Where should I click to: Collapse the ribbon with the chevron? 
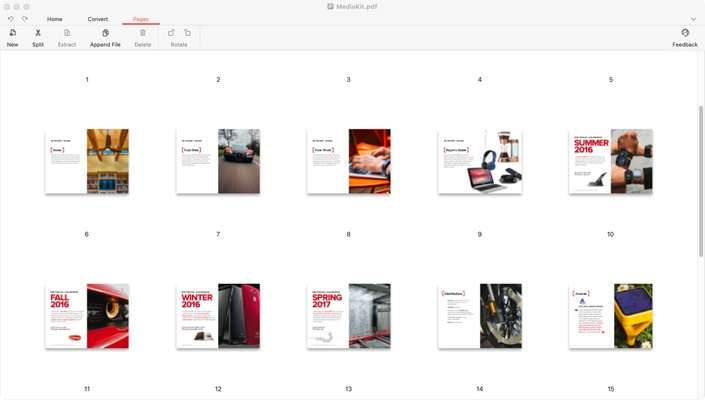point(693,19)
